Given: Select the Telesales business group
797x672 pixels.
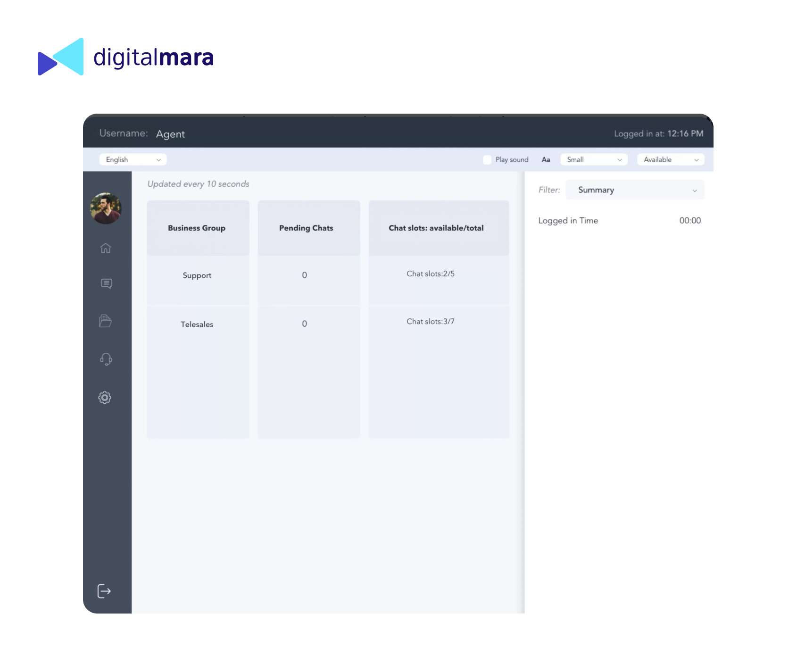Looking at the screenshot, I should (x=197, y=324).
